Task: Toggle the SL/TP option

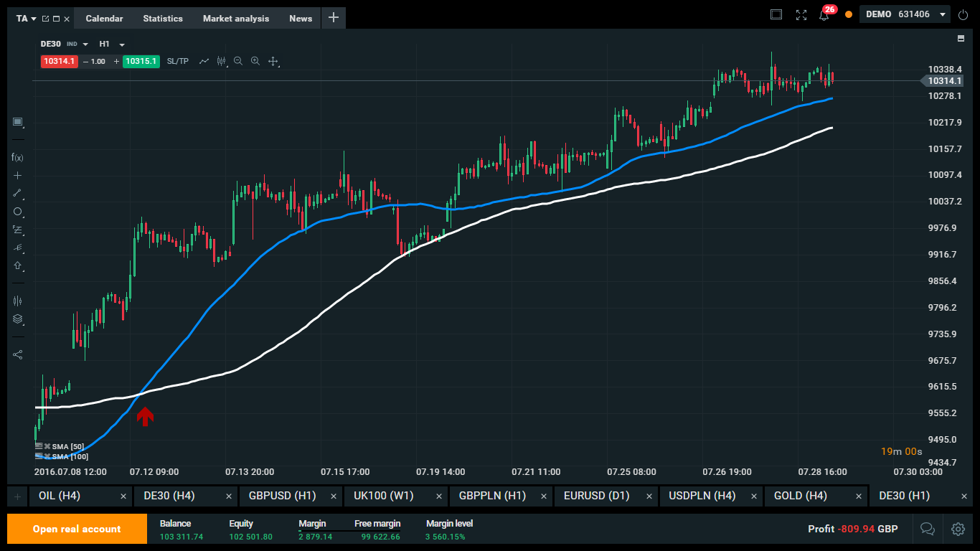Action: [177, 62]
